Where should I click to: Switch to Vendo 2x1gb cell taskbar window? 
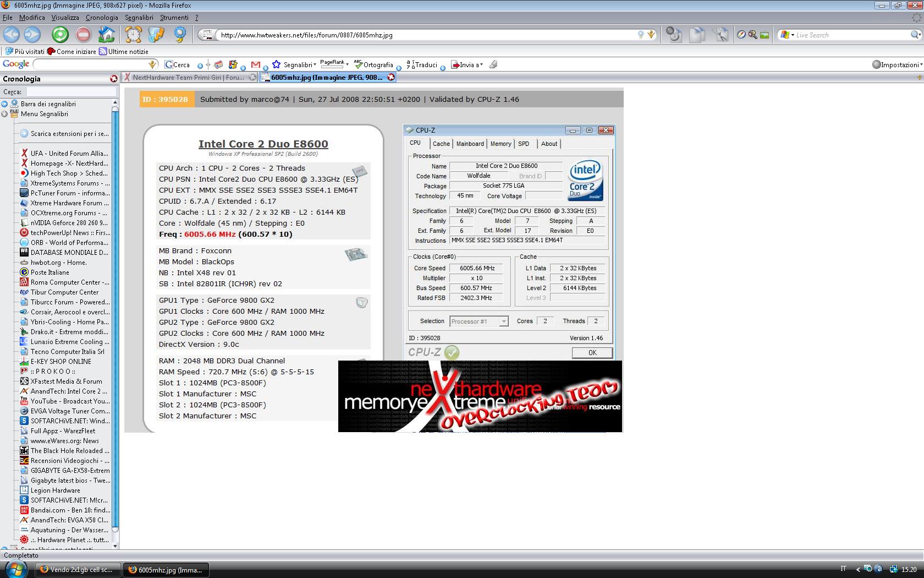click(x=78, y=570)
